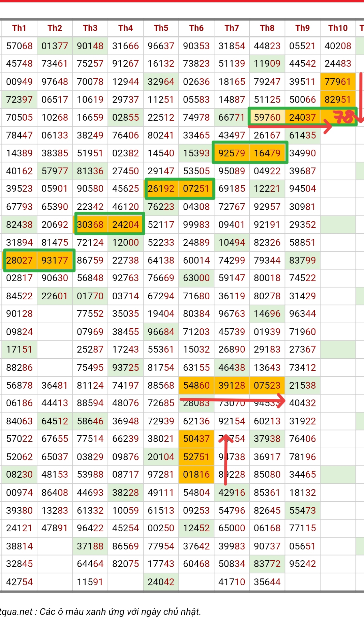Select the orange cell 28027
This screenshot has height=628, width=364.
click(19, 260)
